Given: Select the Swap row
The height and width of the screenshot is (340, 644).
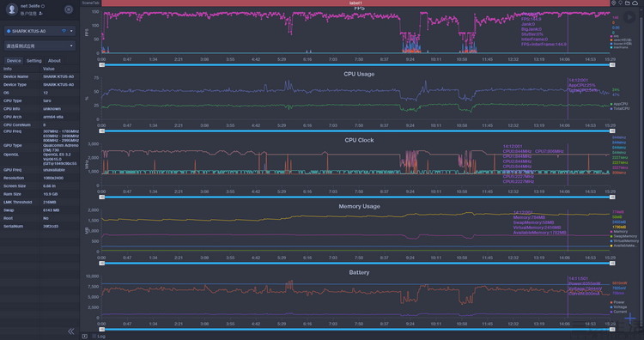Looking at the screenshot, I should point(39,210).
